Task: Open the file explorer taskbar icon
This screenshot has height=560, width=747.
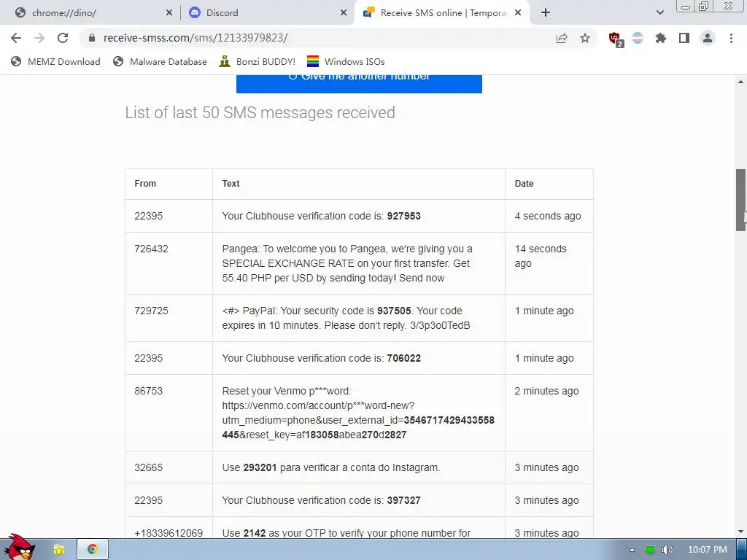Action: 59,550
